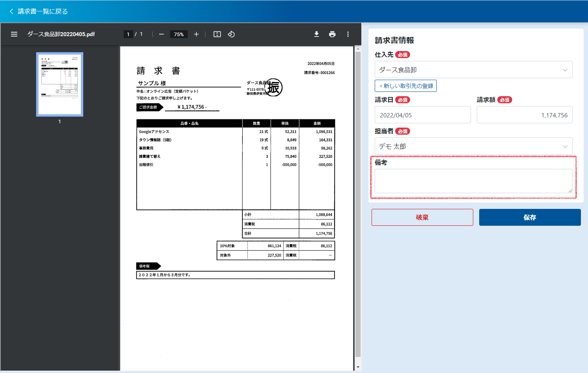Screen dimensions: 588x373
Task: Click the 請求書一覧に戻る link
Action: 42,11
